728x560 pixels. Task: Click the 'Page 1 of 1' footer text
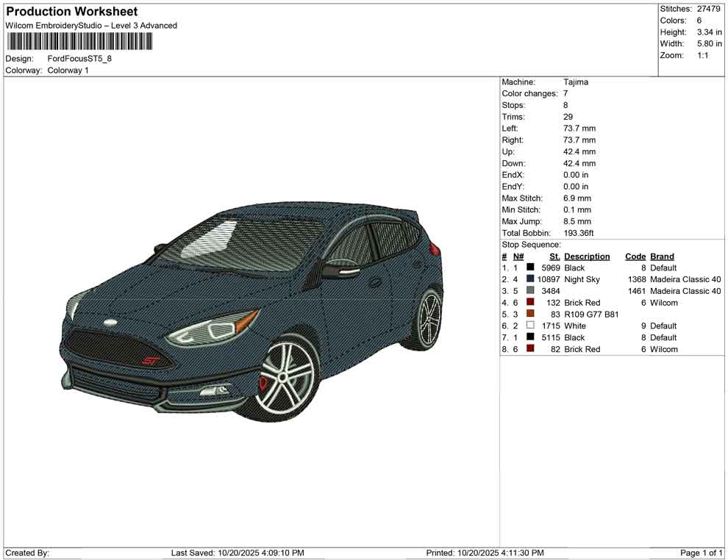[701, 553]
